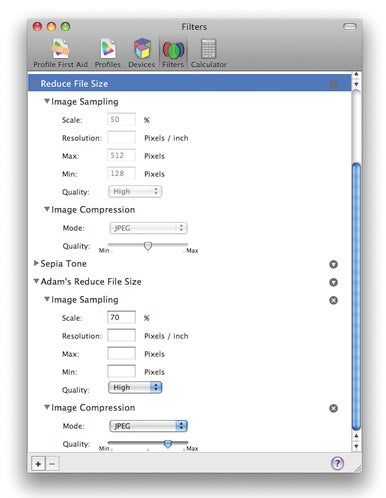Click the Reduce File Size compression quality slider

(148, 246)
